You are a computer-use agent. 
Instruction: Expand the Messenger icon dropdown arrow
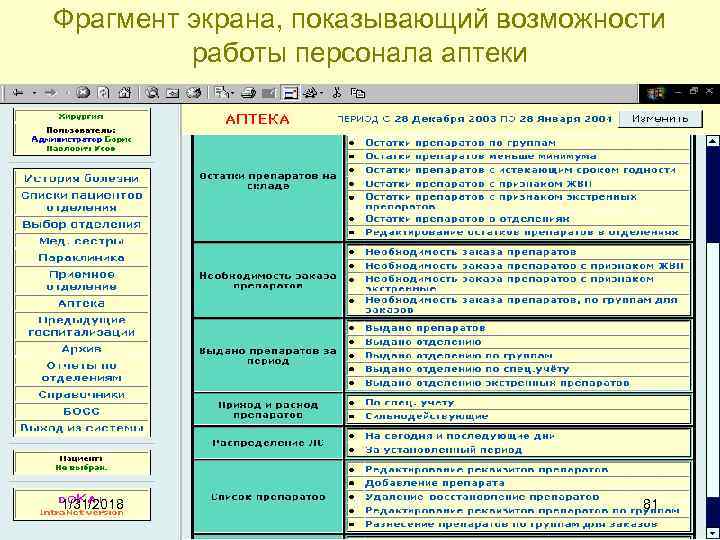click(x=322, y=93)
